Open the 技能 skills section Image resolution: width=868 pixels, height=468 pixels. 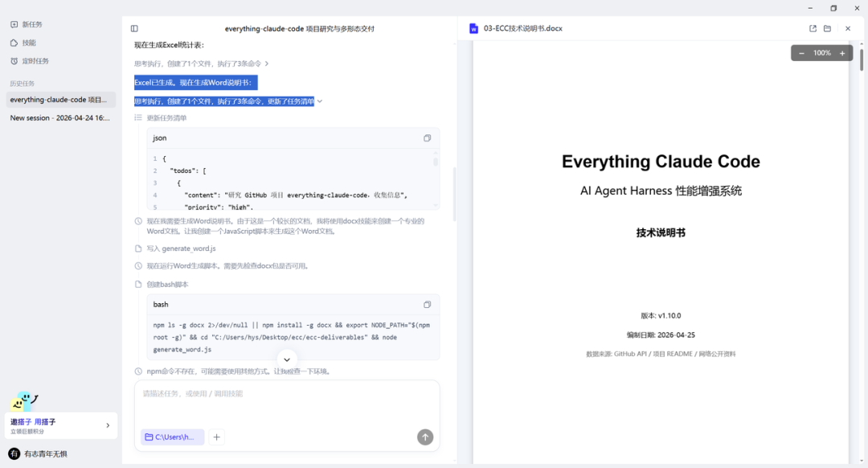23,43
